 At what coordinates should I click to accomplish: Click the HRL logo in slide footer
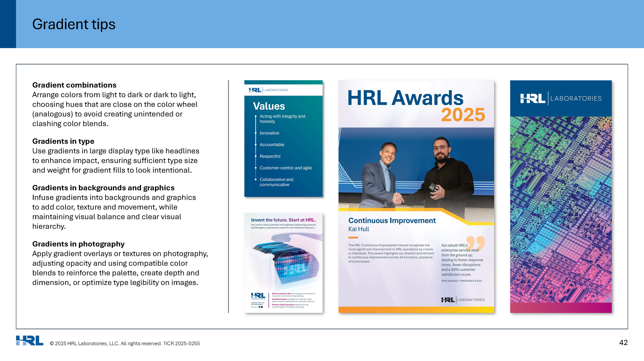click(x=29, y=340)
